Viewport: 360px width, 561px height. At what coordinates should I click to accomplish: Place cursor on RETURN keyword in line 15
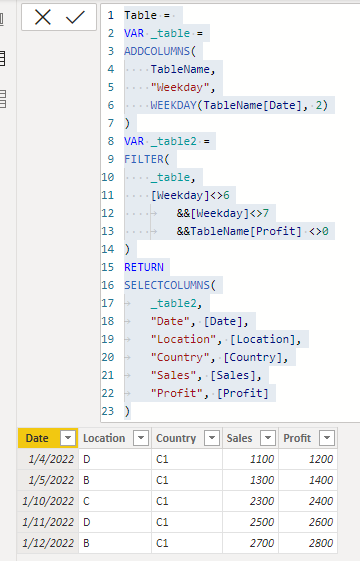(x=144, y=267)
